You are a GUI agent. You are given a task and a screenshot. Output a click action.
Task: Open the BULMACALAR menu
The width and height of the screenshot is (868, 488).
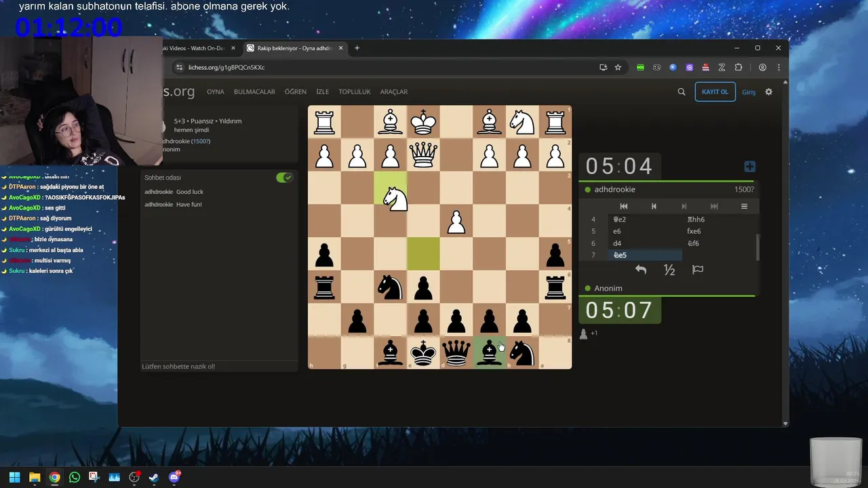point(254,91)
